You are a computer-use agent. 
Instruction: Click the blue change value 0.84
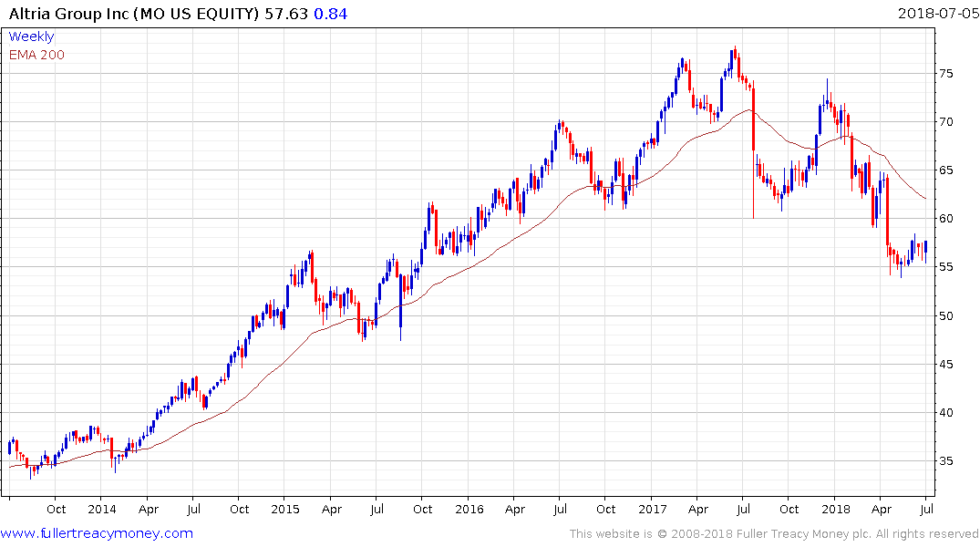click(331, 14)
